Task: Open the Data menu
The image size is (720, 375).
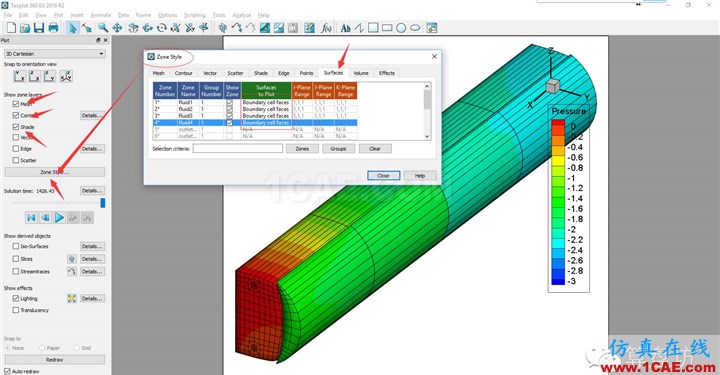Action: (123, 15)
